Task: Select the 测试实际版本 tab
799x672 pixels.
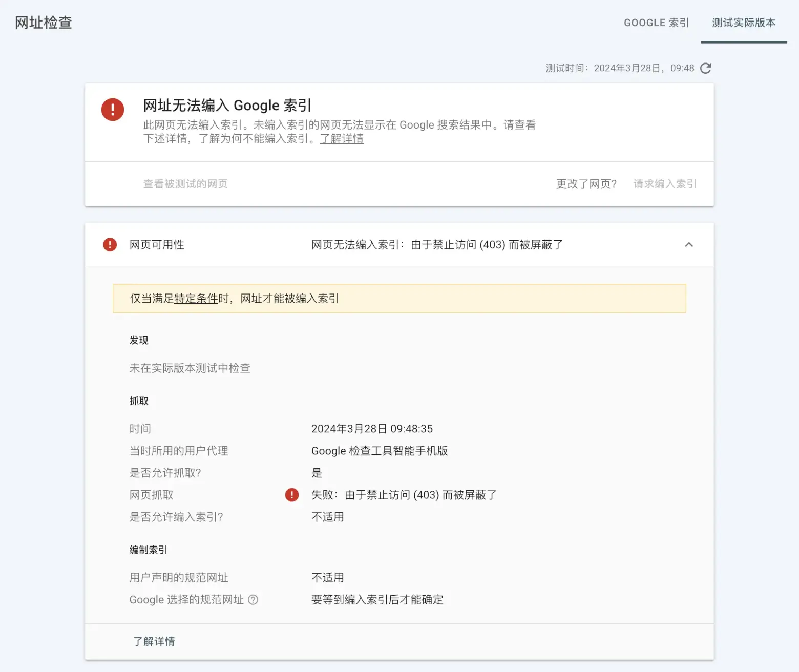Action: [744, 23]
